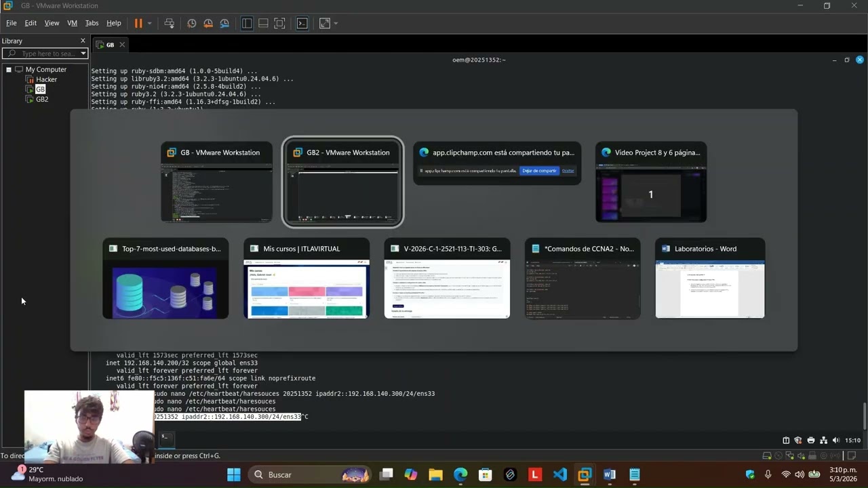Open the Windows Start menu

pos(233,474)
